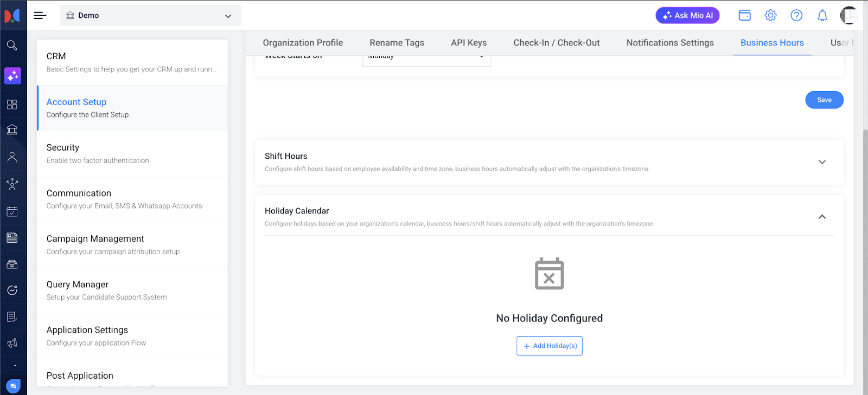Viewport: 868px width, 395px height.
Task: Open the Demo organization dropdown
Action: click(x=150, y=16)
